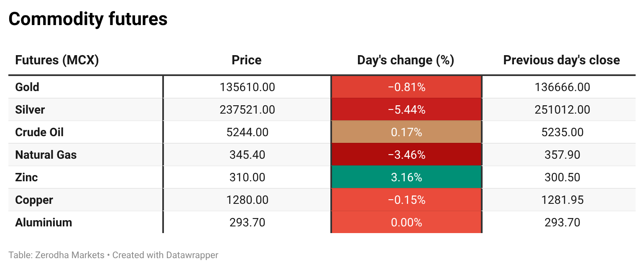The width and height of the screenshot is (644, 269).
Task: Click the Zinc price value 310.00
Action: [247, 178]
